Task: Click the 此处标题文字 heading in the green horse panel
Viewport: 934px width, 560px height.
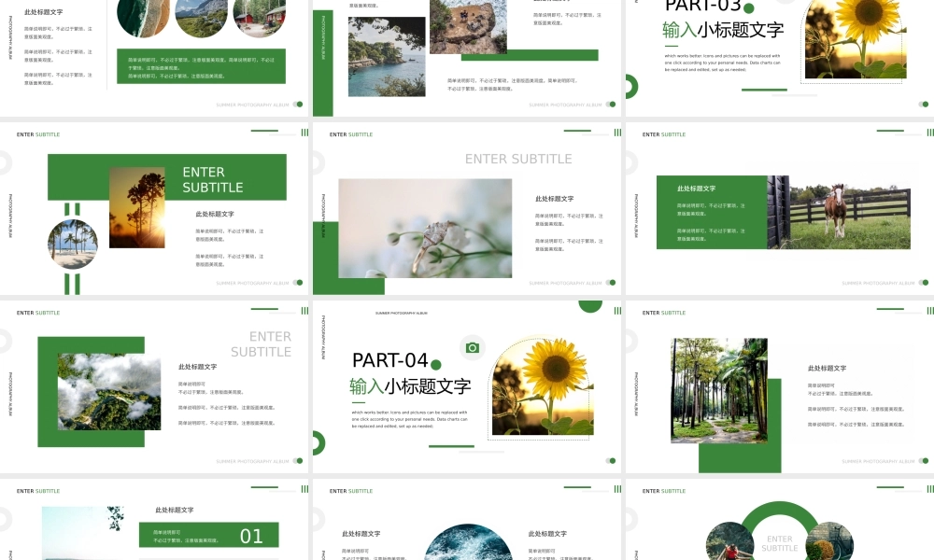Action: 696,188
